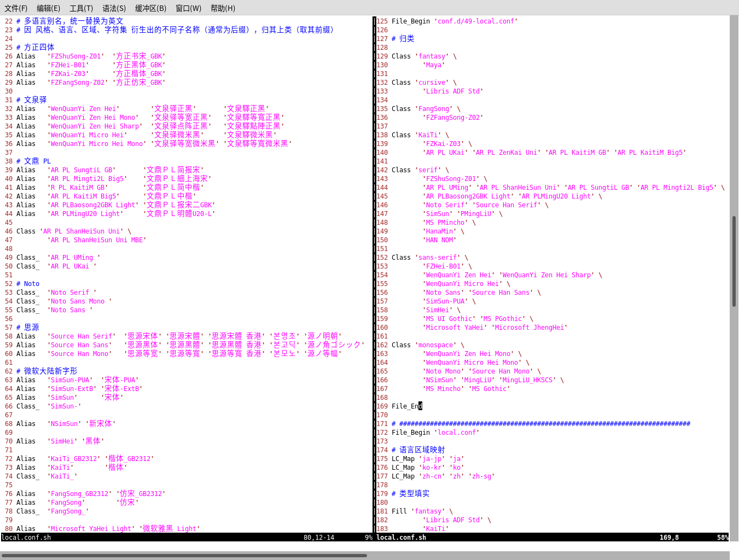The image size is (739, 560).
Task: Click '方正黑体_GBK' string on line 27
Action: [x=139, y=65]
